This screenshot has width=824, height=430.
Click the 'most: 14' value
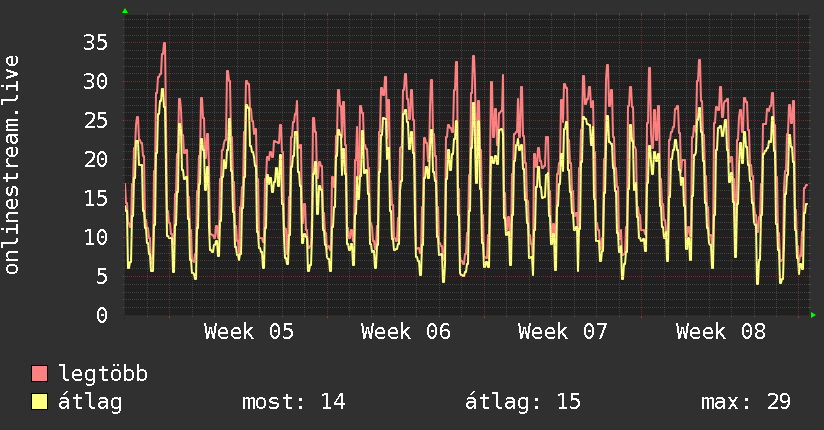293,402
